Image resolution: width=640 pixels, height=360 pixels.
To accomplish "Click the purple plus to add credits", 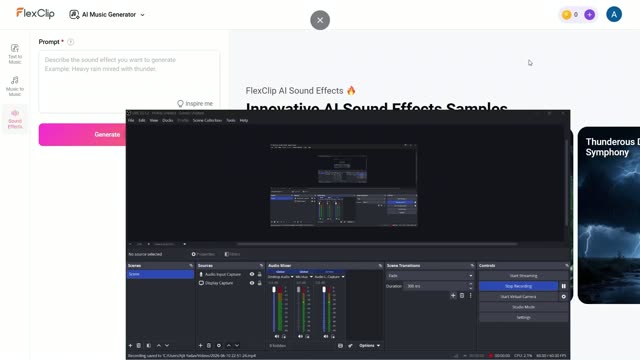I will (x=589, y=15).
